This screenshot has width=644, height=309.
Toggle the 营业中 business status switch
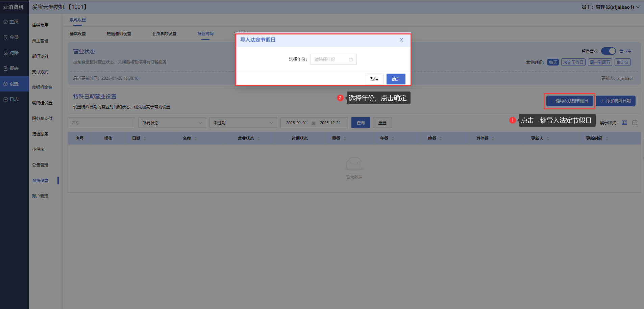(608, 51)
